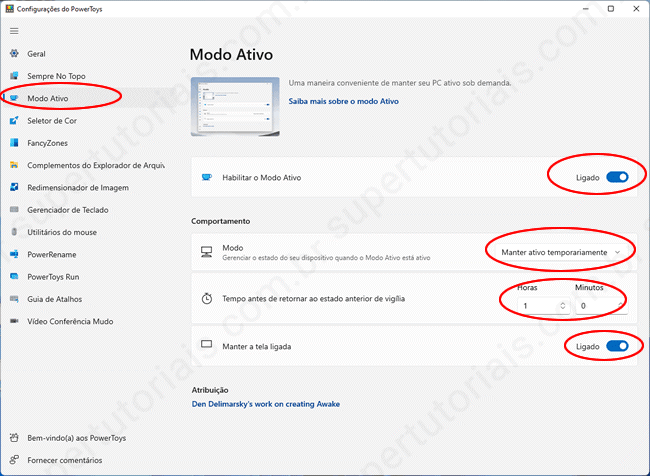Expand the Manter ativo temporariamente dropdown

tap(560, 252)
